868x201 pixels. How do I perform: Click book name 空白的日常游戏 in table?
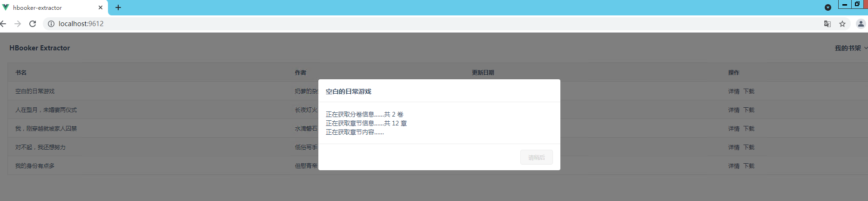[35, 91]
